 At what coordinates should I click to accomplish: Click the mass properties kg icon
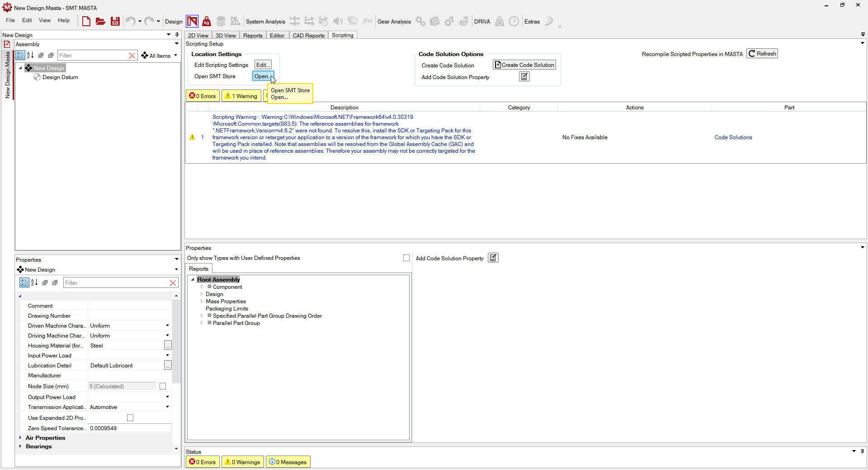click(x=207, y=21)
